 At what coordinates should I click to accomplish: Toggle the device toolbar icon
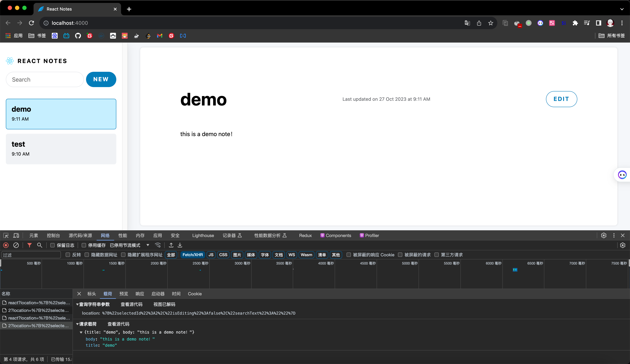tap(16, 235)
